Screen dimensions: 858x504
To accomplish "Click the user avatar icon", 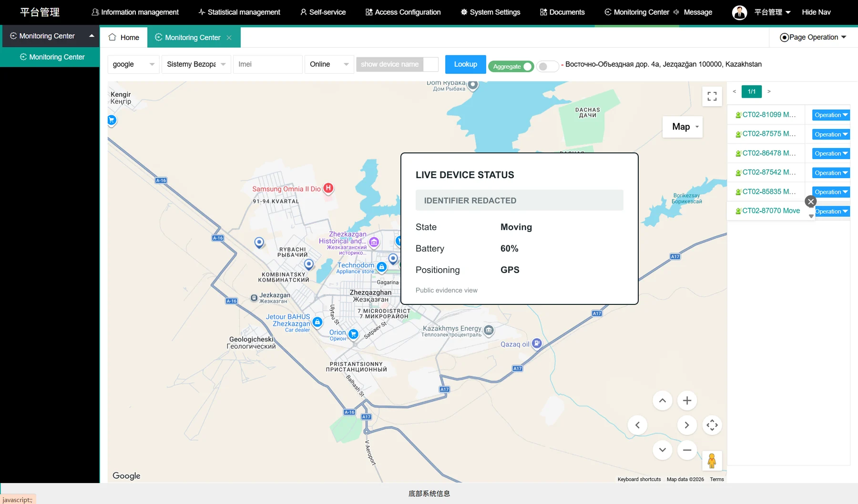I will coord(739,12).
